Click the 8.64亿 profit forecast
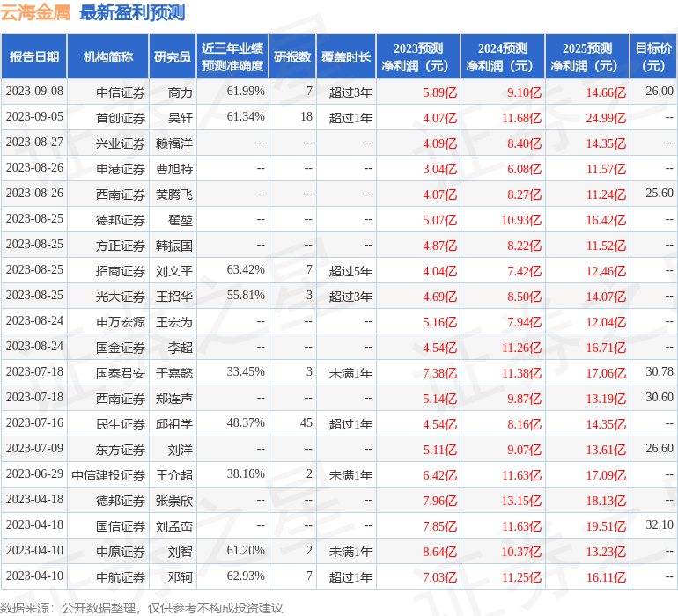The height and width of the screenshot is (616, 678). pyautogui.click(x=439, y=552)
